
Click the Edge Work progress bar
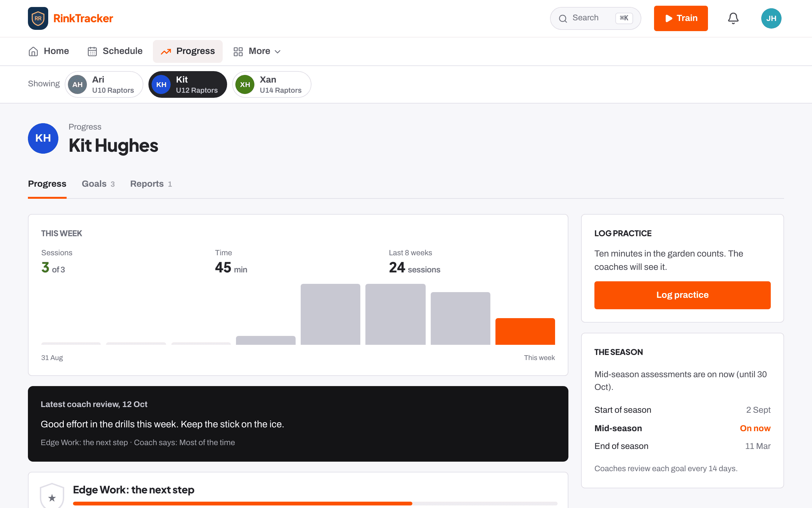click(x=315, y=503)
